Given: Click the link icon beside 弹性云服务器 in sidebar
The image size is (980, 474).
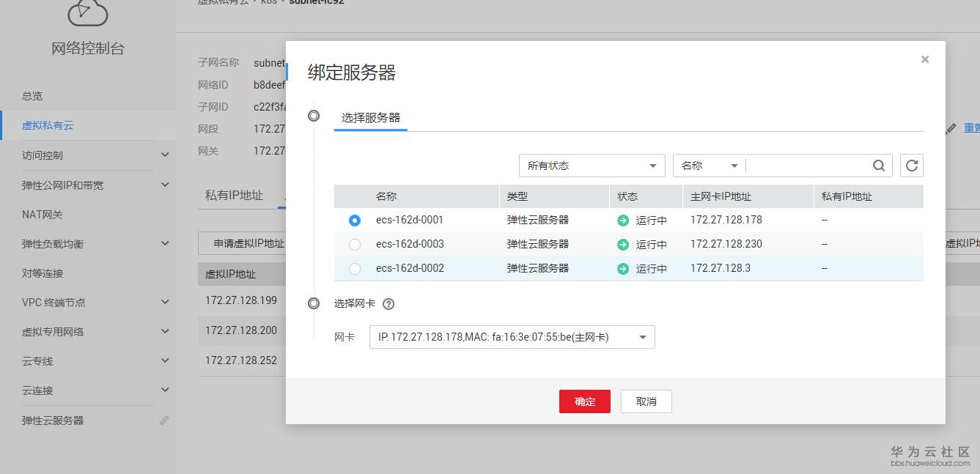Looking at the screenshot, I should (x=164, y=421).
